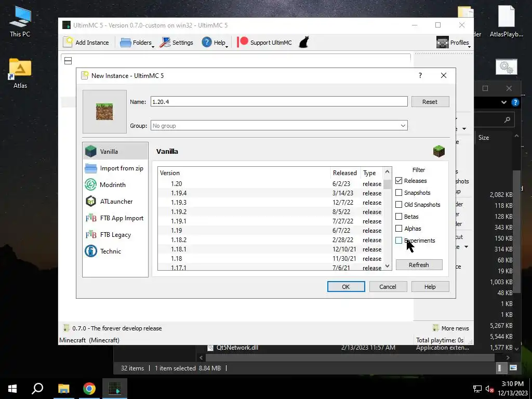Click the Support UltimMC Patreon icon
The height and width of the screenshot is (399, 532).
(x=243, y=43)
